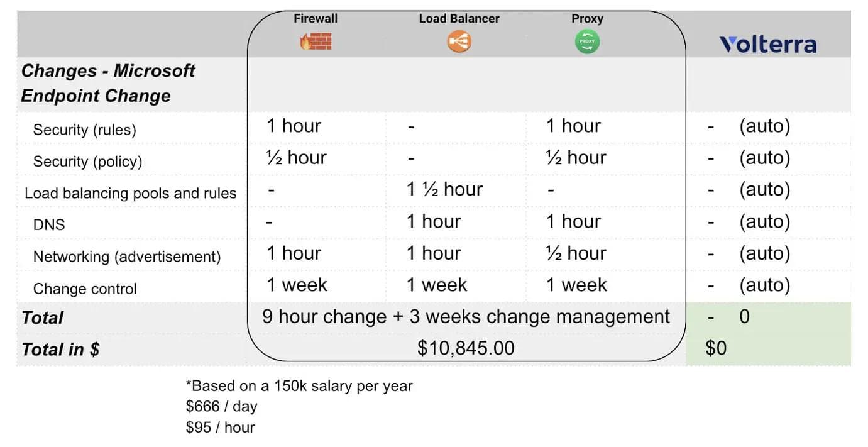Click the Change control row label
Image resolution: width=868 pixels, height=447 pixels.
pyautogui.click(x=85, y=289)
